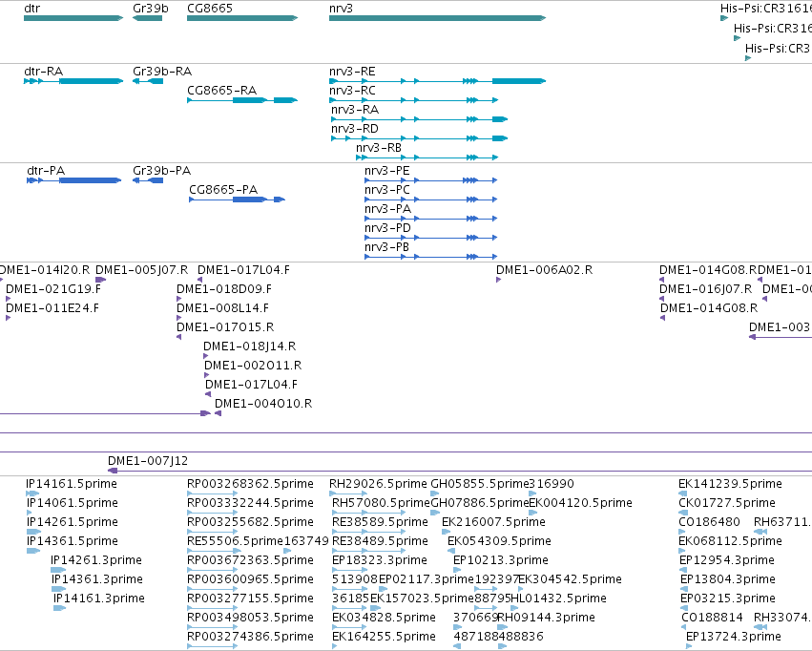Viewport: 812px width, 651px height.
Task: Click the EP18323.3prime label
Action: 380,560
